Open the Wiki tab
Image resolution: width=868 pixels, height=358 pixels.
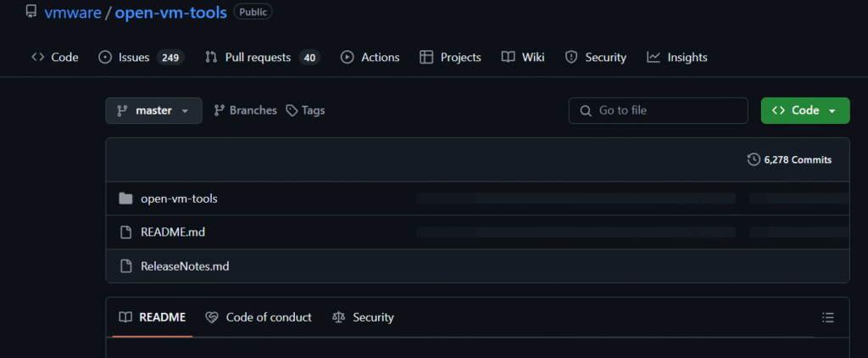[523, 57]
